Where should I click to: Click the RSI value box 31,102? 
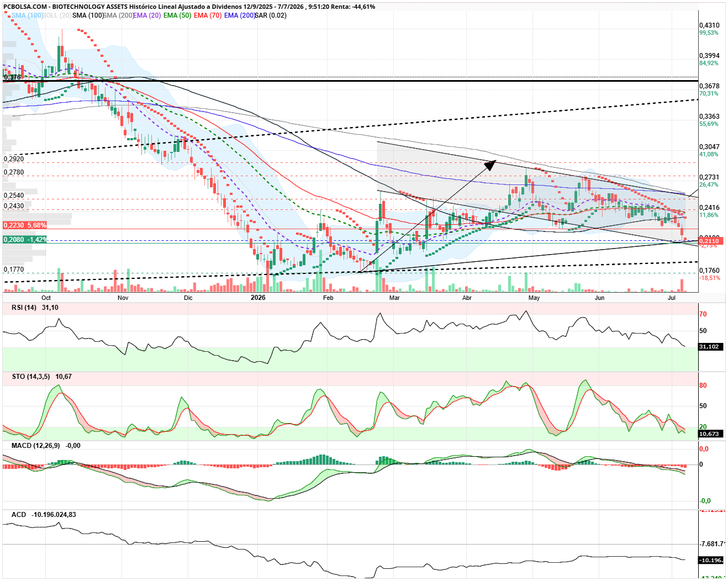710,347
